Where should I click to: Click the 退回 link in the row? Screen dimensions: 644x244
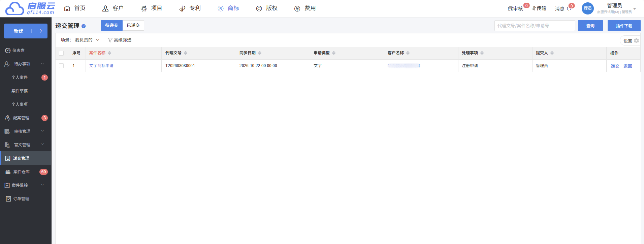[628, 66]
